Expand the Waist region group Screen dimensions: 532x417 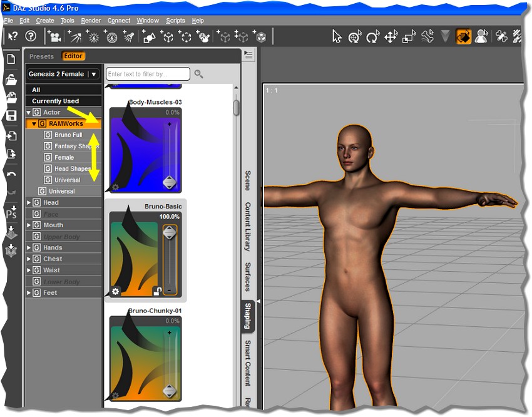point(29,270)
